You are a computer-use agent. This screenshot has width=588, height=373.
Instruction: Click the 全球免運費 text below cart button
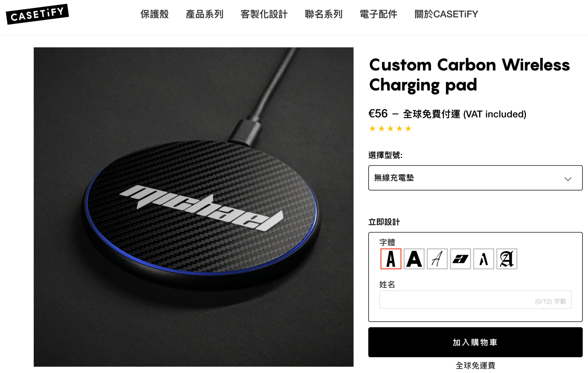[x=475, y=365]
